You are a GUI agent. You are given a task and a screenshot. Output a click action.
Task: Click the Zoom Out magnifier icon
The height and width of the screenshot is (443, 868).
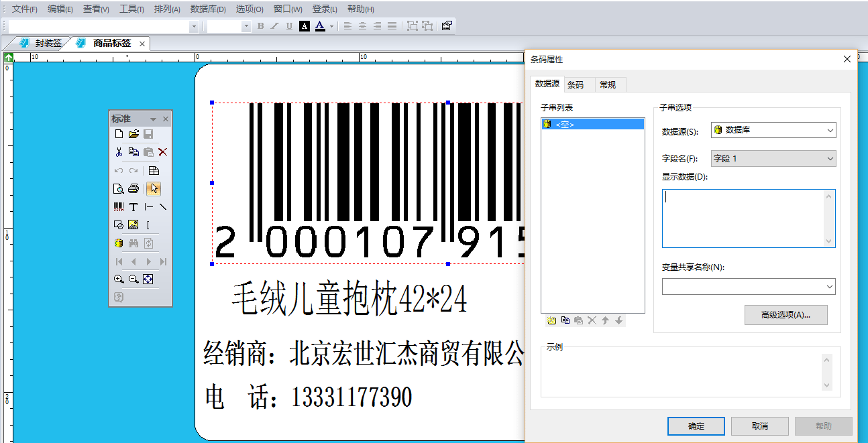coord(133,279)
